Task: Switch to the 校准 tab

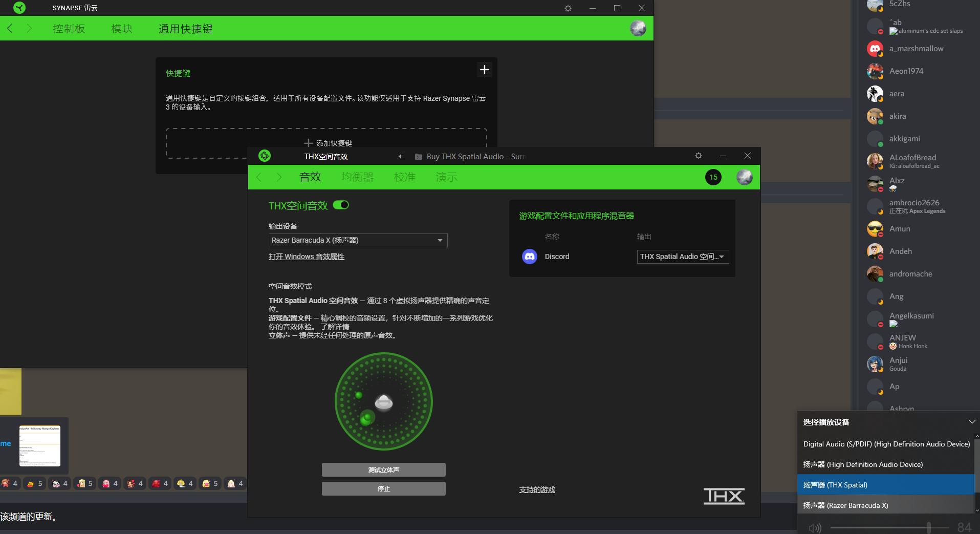Action: [x=404, y=177]
